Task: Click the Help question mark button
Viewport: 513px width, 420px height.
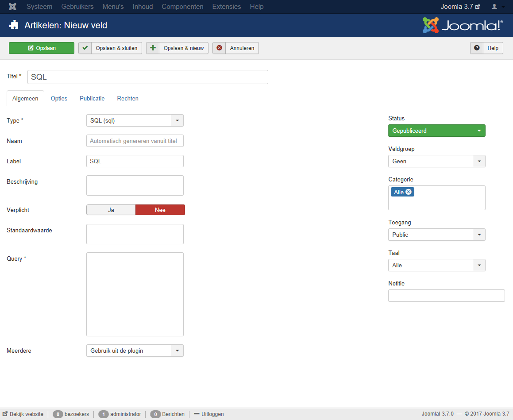Action: 486,48
